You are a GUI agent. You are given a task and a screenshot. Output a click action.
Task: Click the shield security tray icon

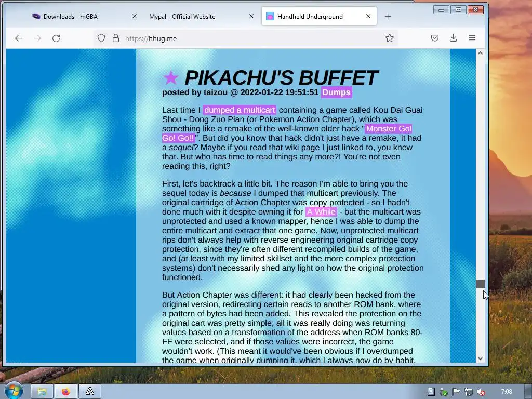tap(444, 392)
